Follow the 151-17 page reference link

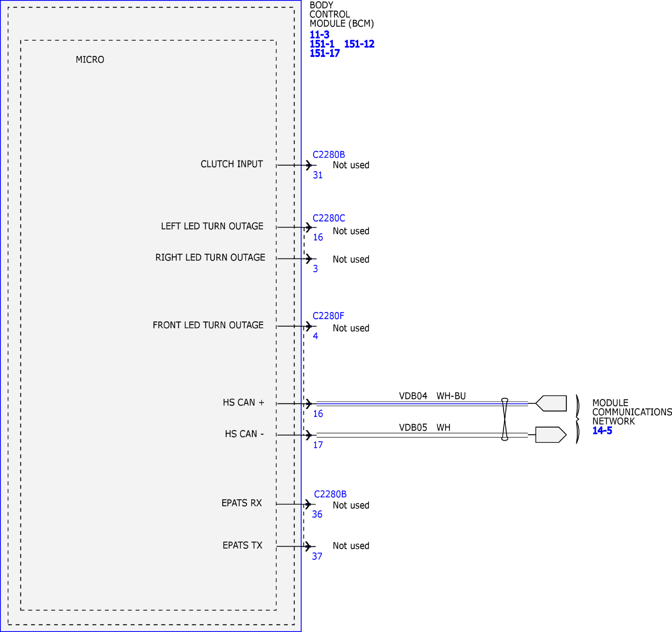pos(325,53)
